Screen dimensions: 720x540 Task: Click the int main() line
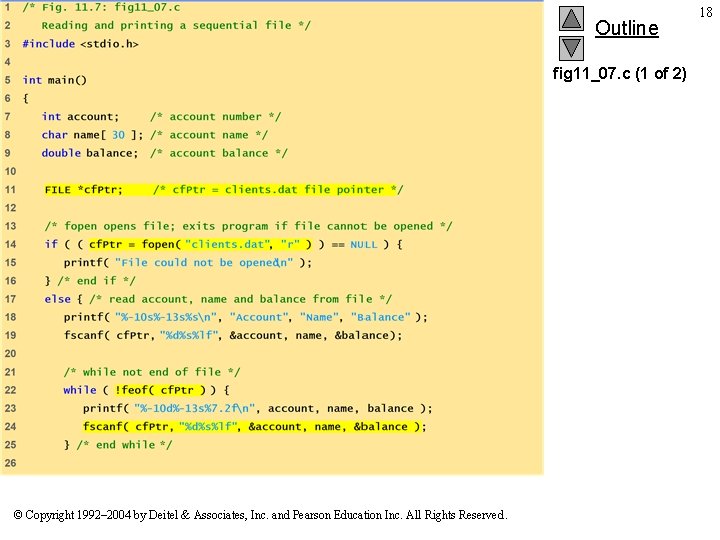(55, 80)
